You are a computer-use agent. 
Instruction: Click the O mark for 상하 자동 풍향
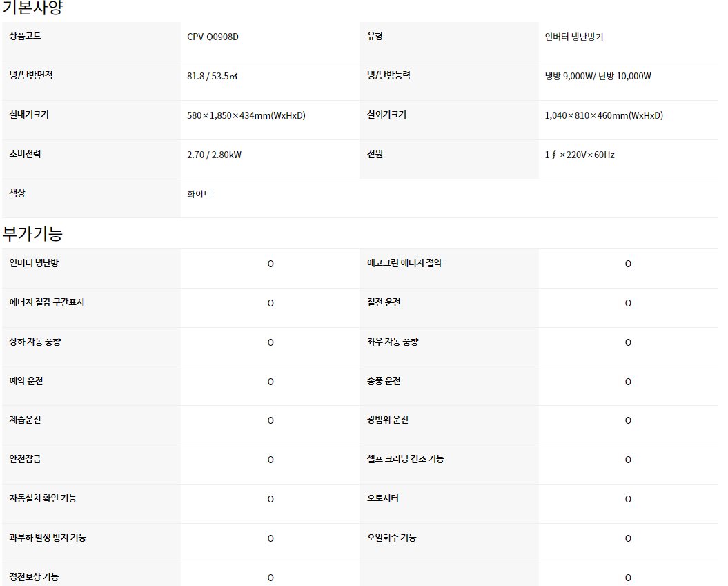pyautogui.click(x=270, y=342)
